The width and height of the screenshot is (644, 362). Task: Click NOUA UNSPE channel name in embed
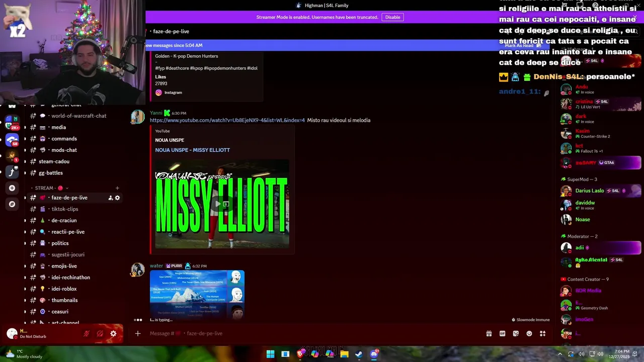(x=170, y=140)
